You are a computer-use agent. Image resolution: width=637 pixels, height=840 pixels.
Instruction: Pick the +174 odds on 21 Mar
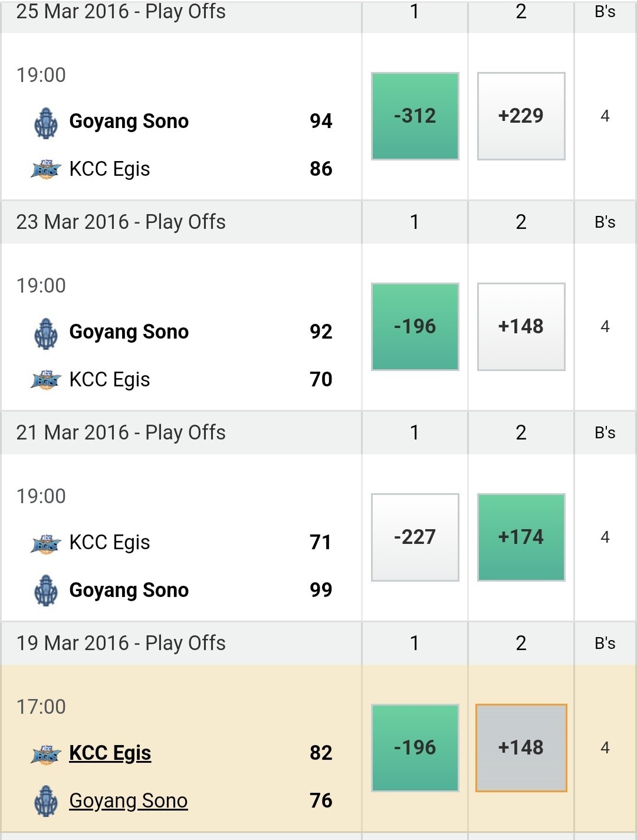(x=521, y=537)
